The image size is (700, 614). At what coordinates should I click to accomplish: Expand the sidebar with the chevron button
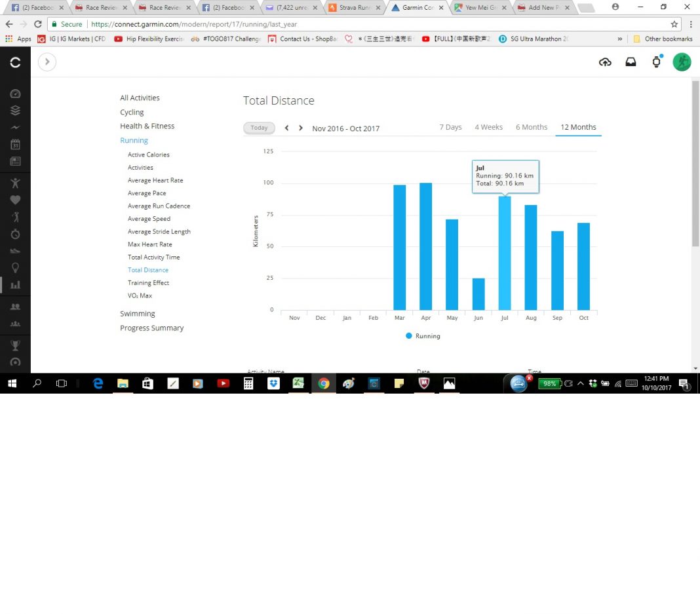click(x=47, y=62)
